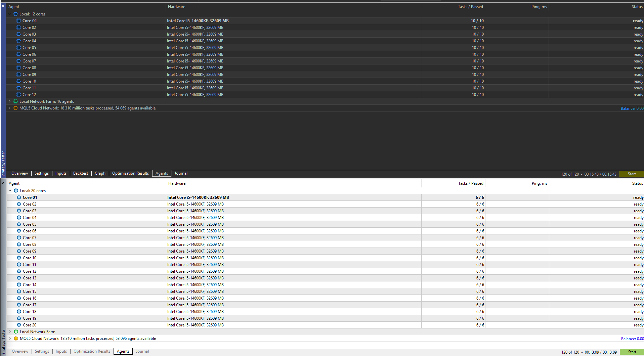Click Core 07 icon in light window
This screenshot has height=358, width=644.
[x=19, y=238]
